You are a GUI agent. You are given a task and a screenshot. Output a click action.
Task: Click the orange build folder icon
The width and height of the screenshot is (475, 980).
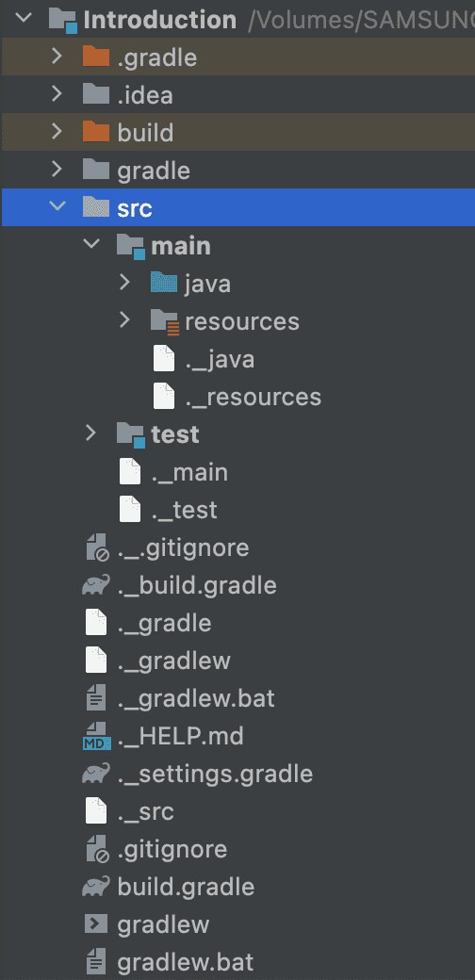click(x=95, y=133)
